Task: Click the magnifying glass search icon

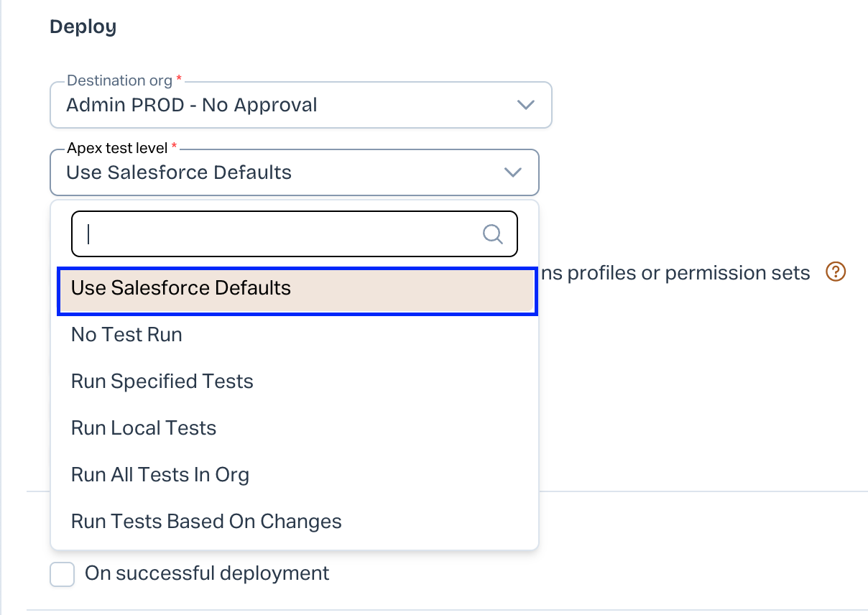Action: point(493,234)
